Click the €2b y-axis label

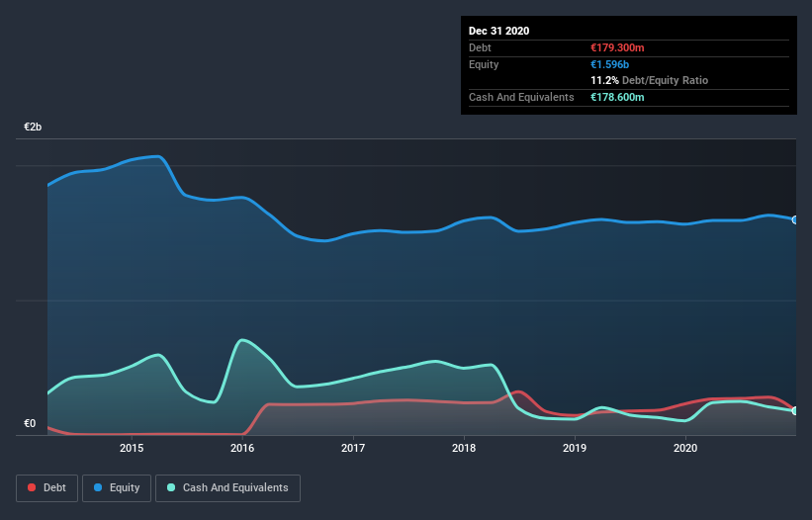pos(33,128)
